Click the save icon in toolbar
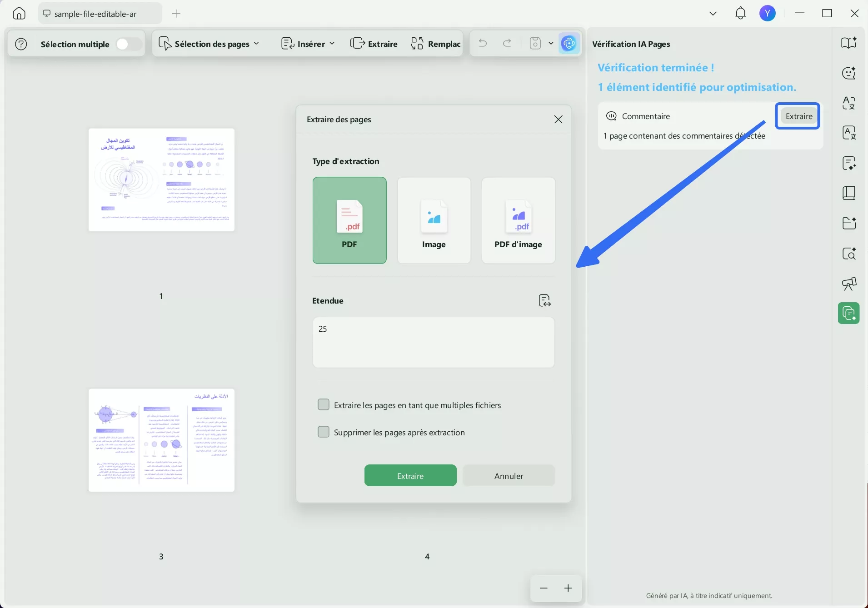The width and height of the screenshot is (868, 608). (536, 43)
